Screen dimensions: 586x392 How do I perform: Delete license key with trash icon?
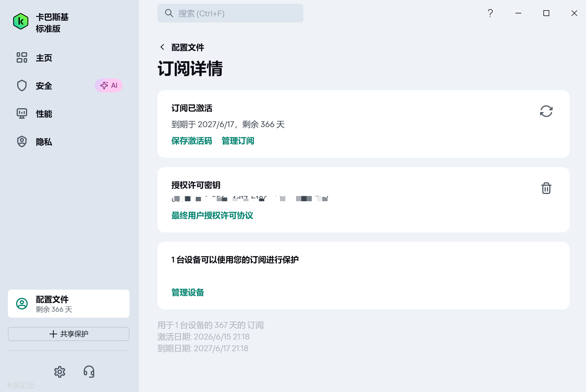tap(546, 188)
